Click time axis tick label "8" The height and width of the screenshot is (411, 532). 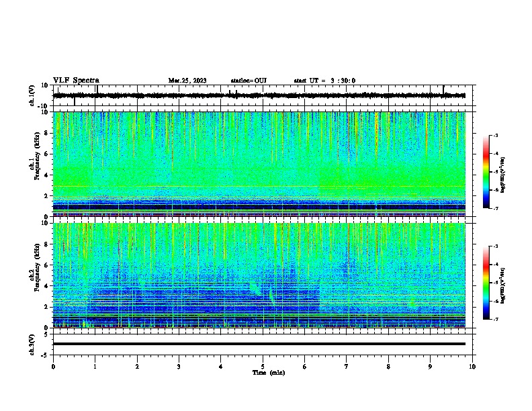click(x=388, y=367)
